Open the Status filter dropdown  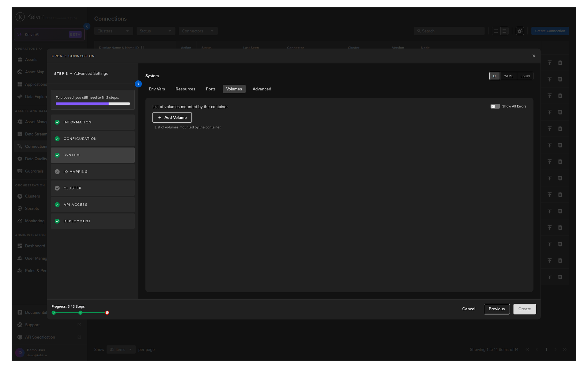[156, 31]
